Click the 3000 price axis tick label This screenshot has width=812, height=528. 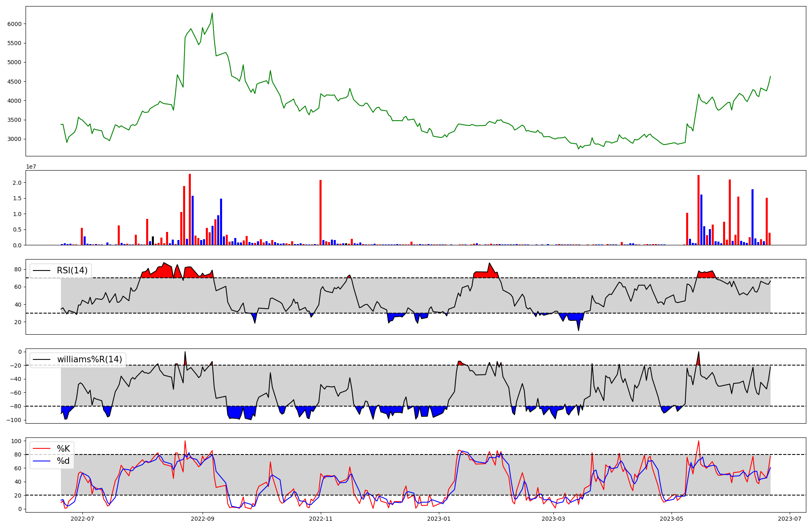tap(14, 139)
